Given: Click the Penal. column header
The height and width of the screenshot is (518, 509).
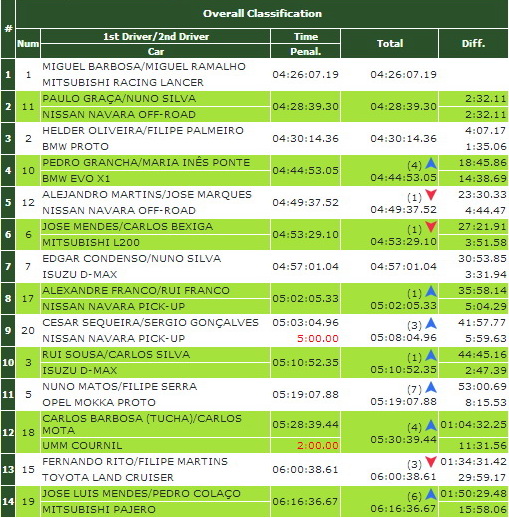Looking at the screenshot, I should (x=305, y=51).
